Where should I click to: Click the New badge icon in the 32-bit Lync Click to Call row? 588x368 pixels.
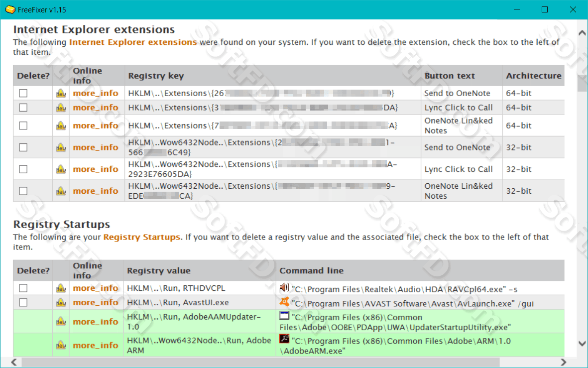pos(61,169)
